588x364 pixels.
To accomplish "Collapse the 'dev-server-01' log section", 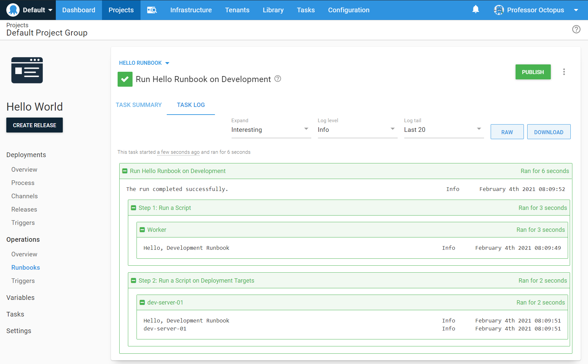I will pos(143,302).
